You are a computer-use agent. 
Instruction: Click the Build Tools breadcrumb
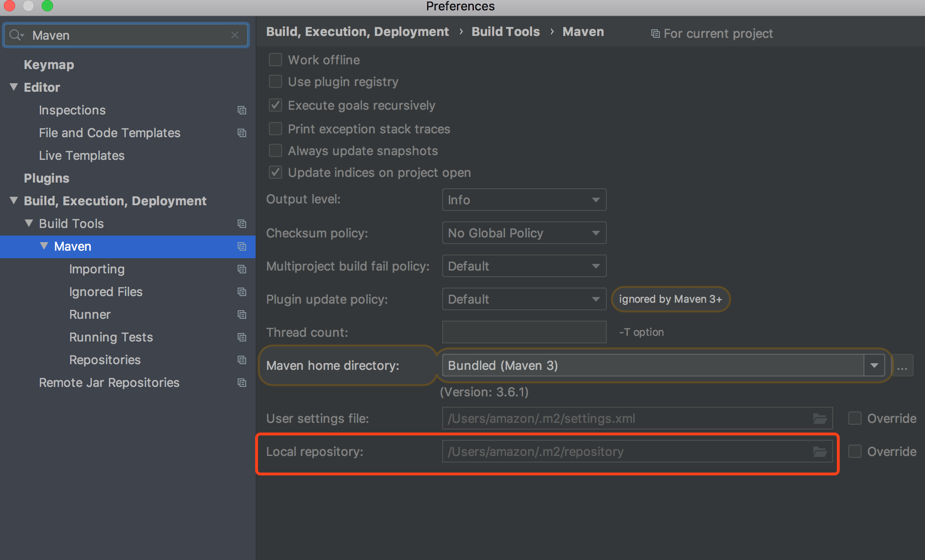[506, 32]
